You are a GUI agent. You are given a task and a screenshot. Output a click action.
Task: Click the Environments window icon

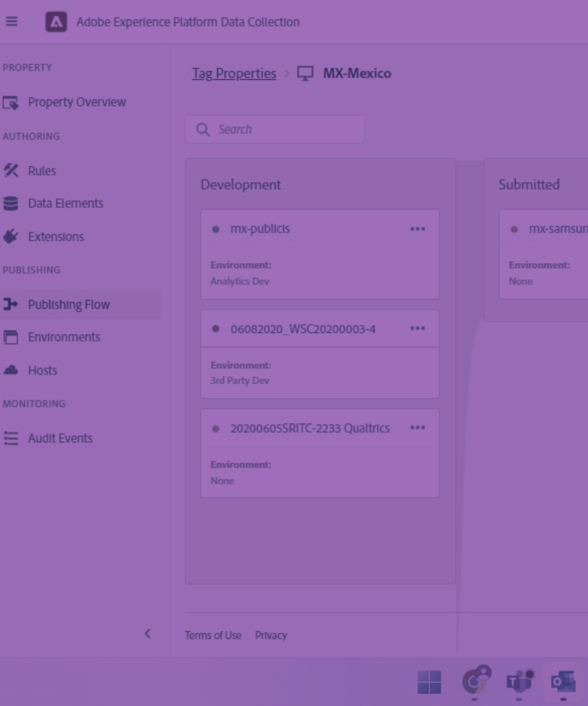click(11, 337)
